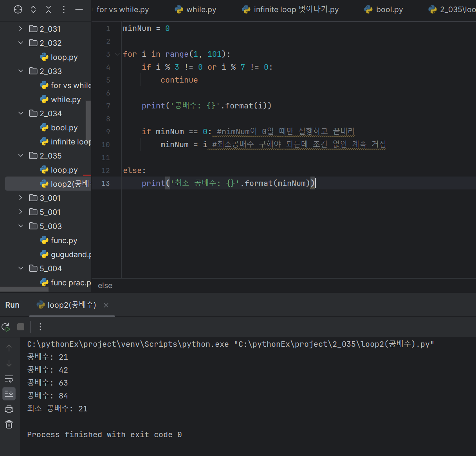Click the 'continue' keyword on line 5
Viewport: 476px width, 456px height.
(179, 80)
